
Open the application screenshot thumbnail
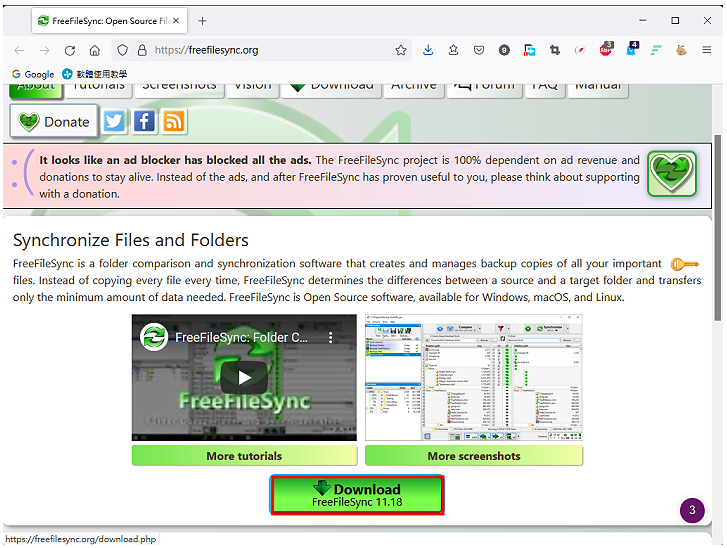474,377
